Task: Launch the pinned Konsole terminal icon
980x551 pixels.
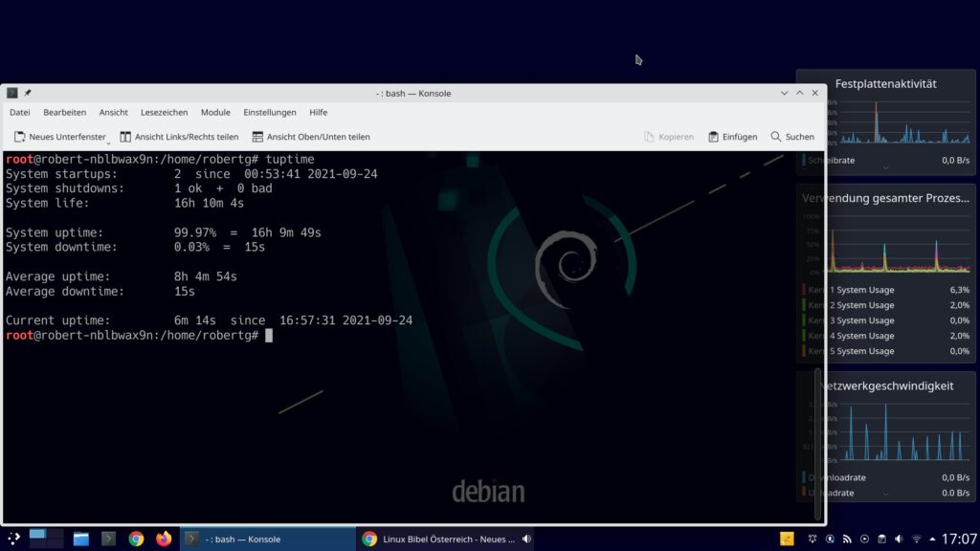Action: 108,539
